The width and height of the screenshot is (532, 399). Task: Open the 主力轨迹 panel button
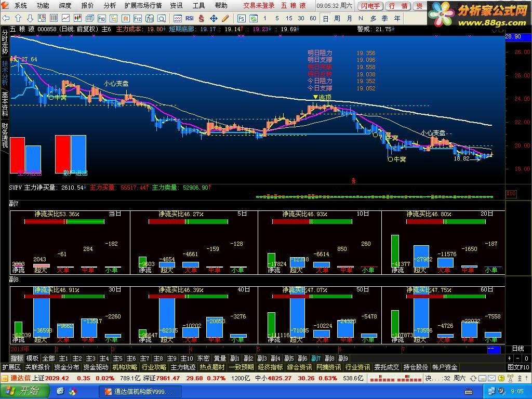click(183, 367)
